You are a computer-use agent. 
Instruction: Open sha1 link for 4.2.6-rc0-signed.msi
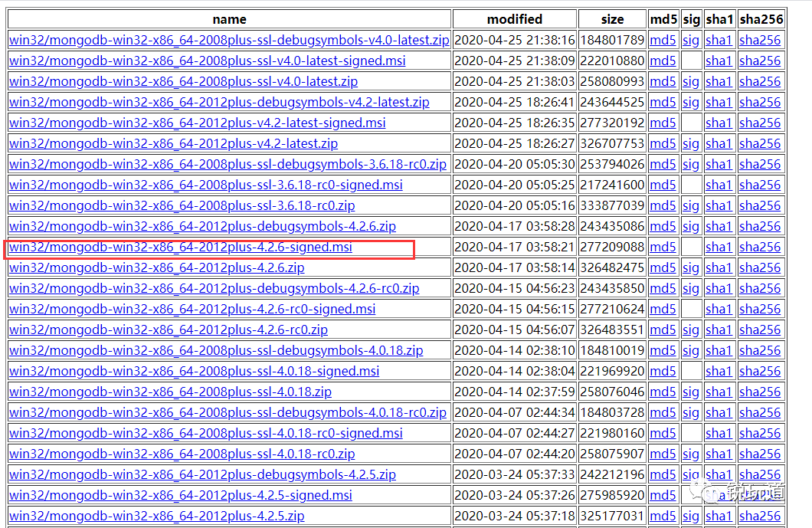[x=719, y=310]
